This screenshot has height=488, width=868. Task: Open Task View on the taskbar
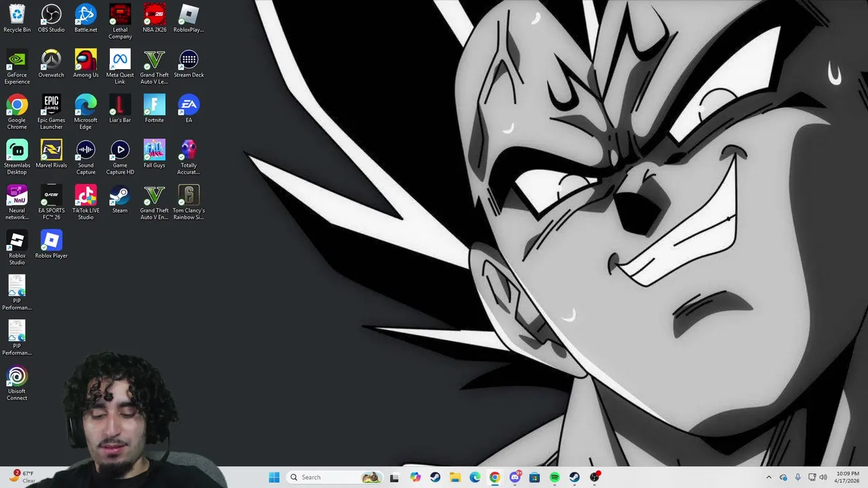click(394, 477)
